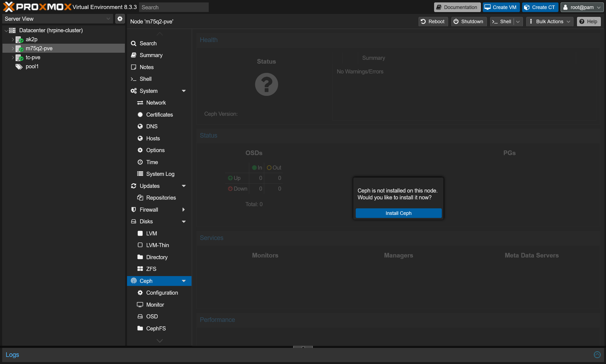Collapse the System submenu arrow
Screen dimensions: 606x364
pos(184,91)
